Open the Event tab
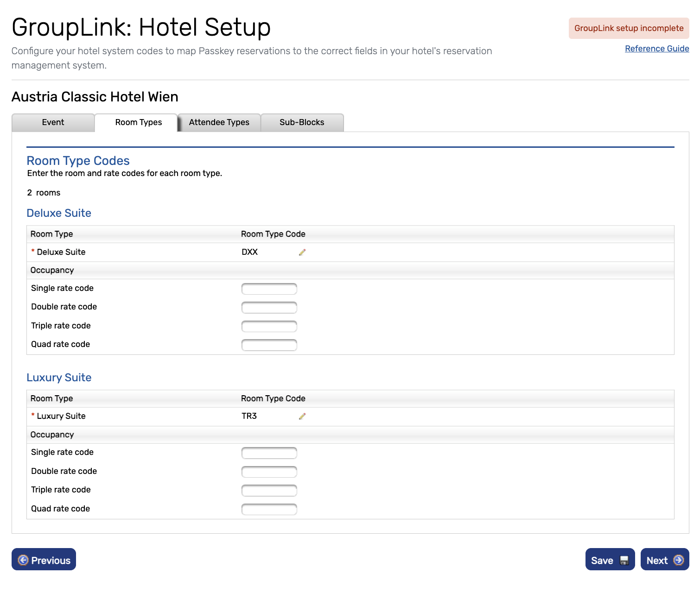Screen dimensions: 700x593 [53, 122]
